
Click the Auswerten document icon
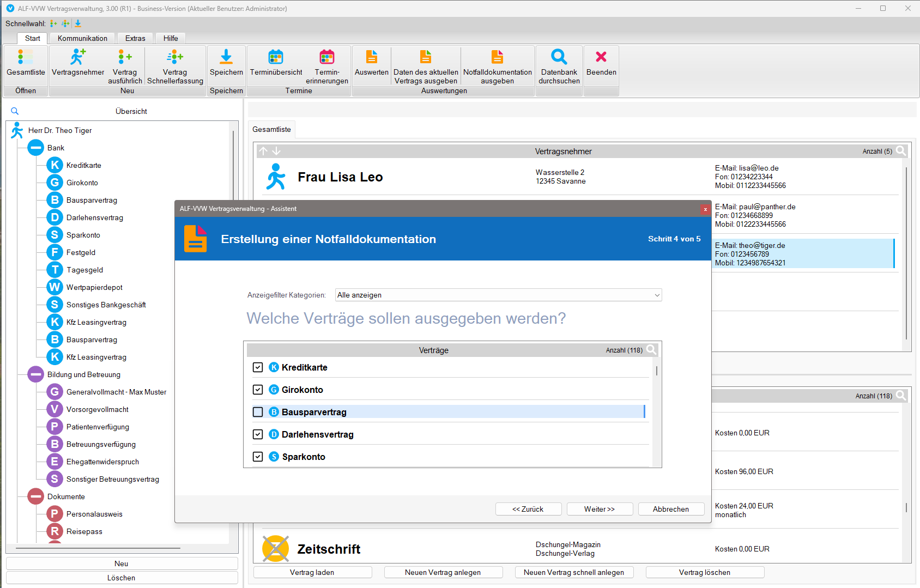(x=371, y=57)
